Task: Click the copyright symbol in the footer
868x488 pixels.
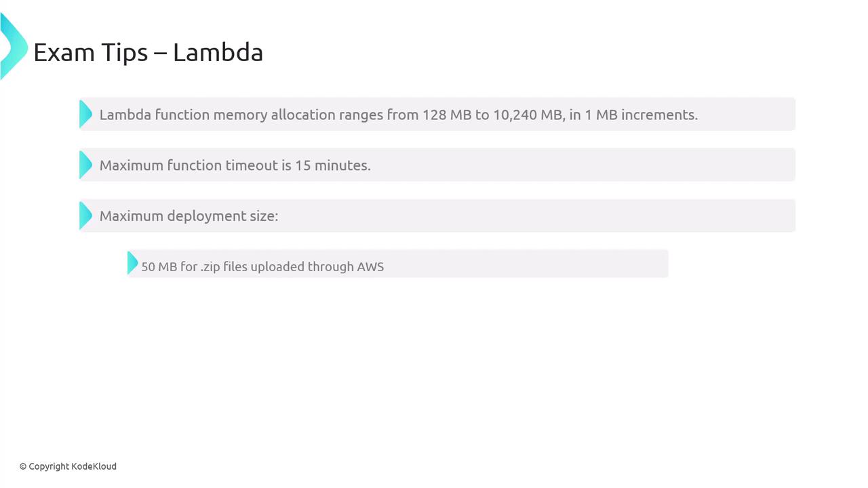Action: point(23,466)
